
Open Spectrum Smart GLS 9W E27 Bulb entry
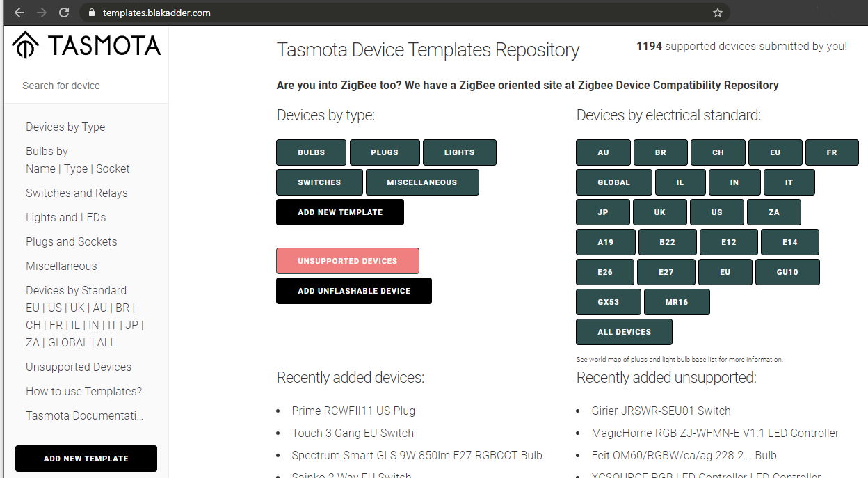tap(417, 455)
